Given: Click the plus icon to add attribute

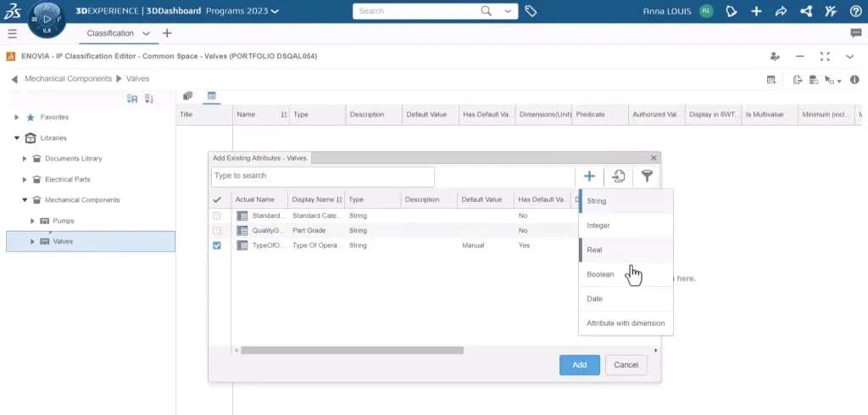Looking at the screenshot, I should click(589, 177).
